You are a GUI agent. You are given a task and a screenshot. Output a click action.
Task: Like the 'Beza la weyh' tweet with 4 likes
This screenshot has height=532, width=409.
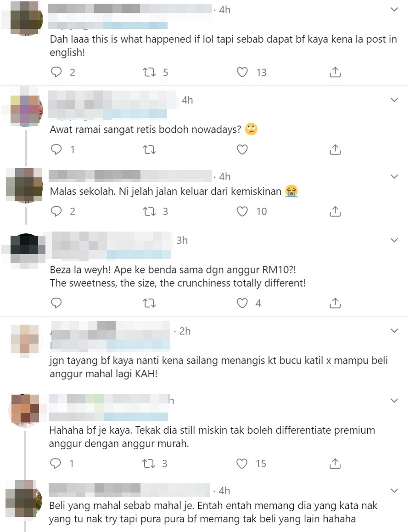[242, 303]
